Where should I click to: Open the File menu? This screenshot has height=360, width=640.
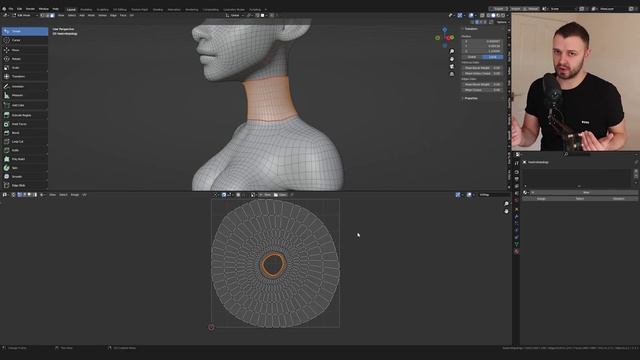[x=11, y=9]
